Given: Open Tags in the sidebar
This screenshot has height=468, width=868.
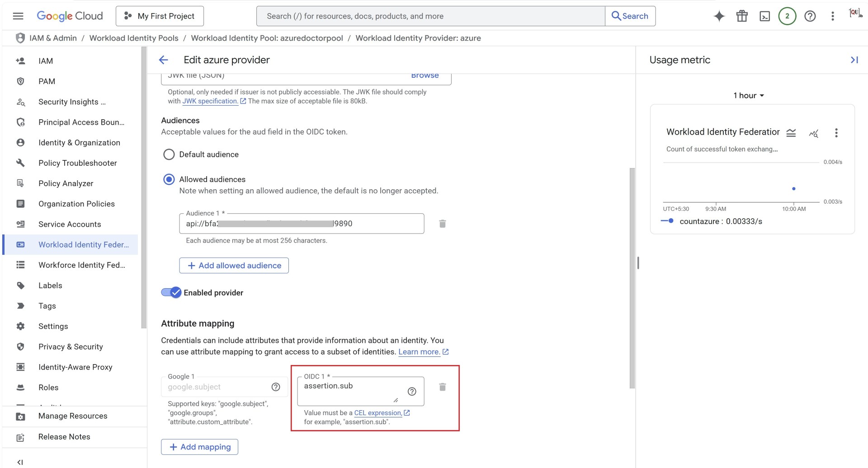Looking at the screenshot, I should click(47, 306).
